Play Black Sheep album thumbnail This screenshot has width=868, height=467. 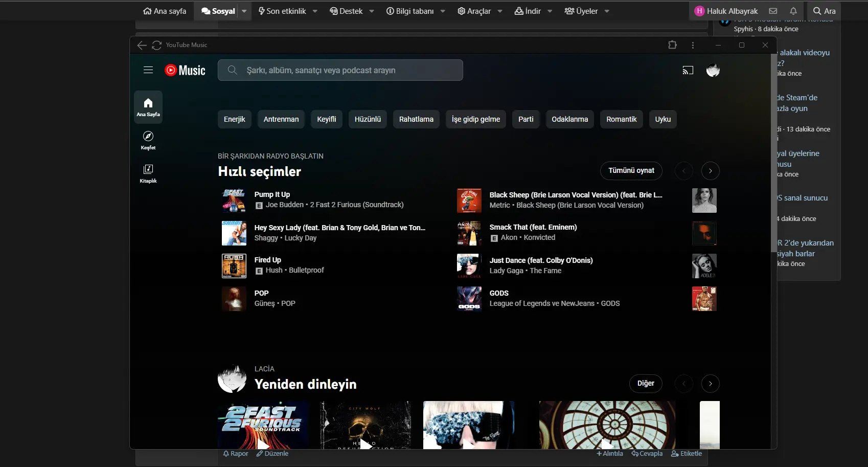[x=469, y=201]
